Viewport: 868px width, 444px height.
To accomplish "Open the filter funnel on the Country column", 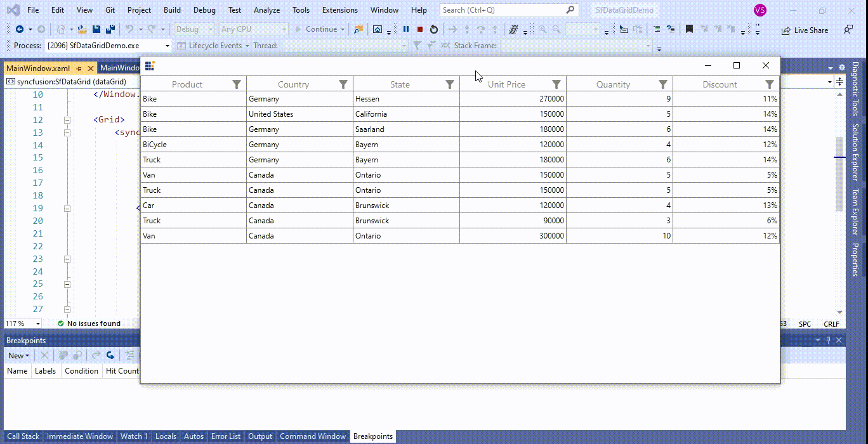I will tap(343, 84).
